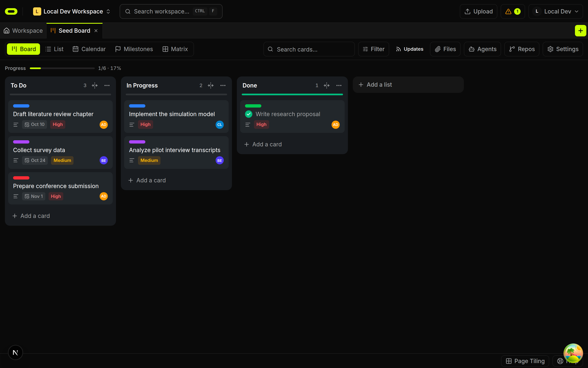Open the Local Dev Workspace switcher
The width and height of the screenshot is (588, 368).
coord(72,11)
